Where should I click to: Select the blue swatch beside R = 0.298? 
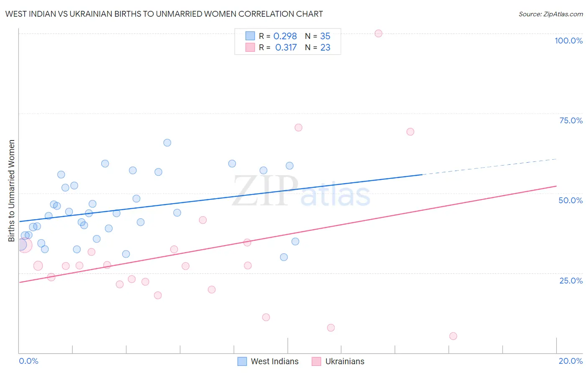pyautogui.click(x=250, y=36)
